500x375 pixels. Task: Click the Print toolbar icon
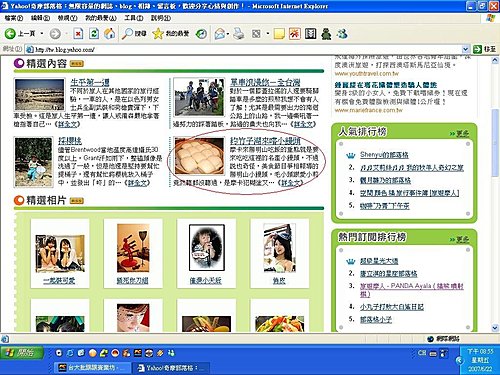click(x=238, y=34)
